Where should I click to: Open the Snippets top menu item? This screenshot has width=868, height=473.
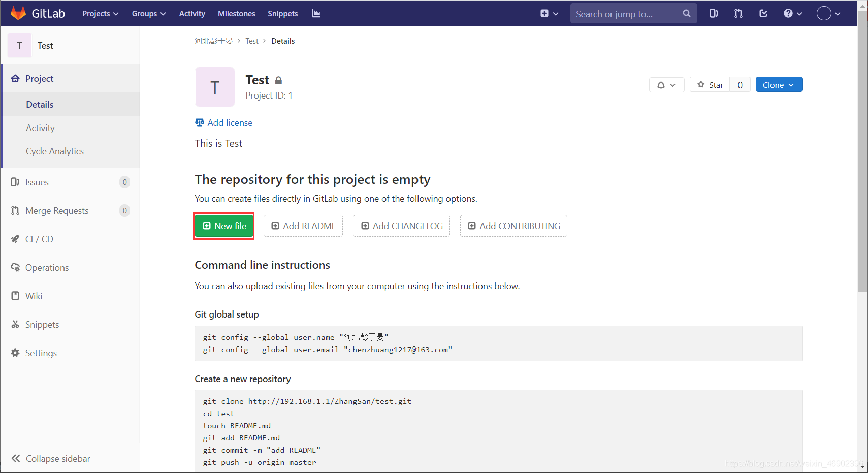pos(283,14)
